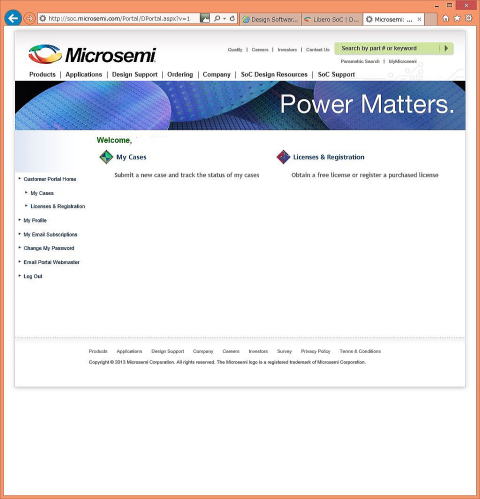The image size is (480, 499).
Task: Open the MyMicrosemi link
Action: (403, 61)
